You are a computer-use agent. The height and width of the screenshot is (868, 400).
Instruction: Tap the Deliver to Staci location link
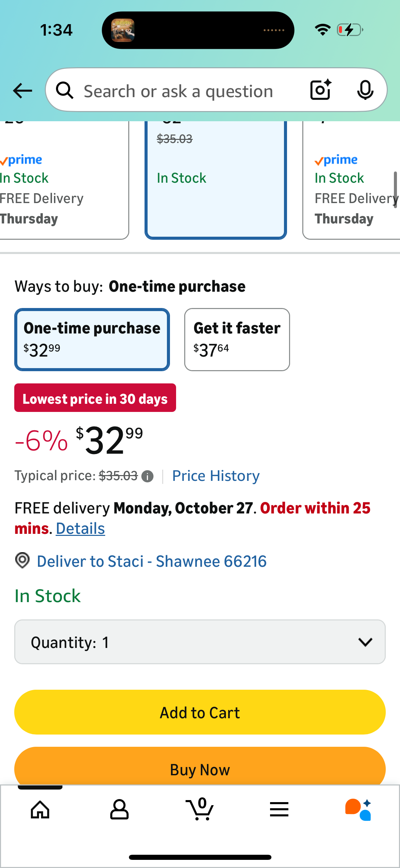[x=151, y=561]
